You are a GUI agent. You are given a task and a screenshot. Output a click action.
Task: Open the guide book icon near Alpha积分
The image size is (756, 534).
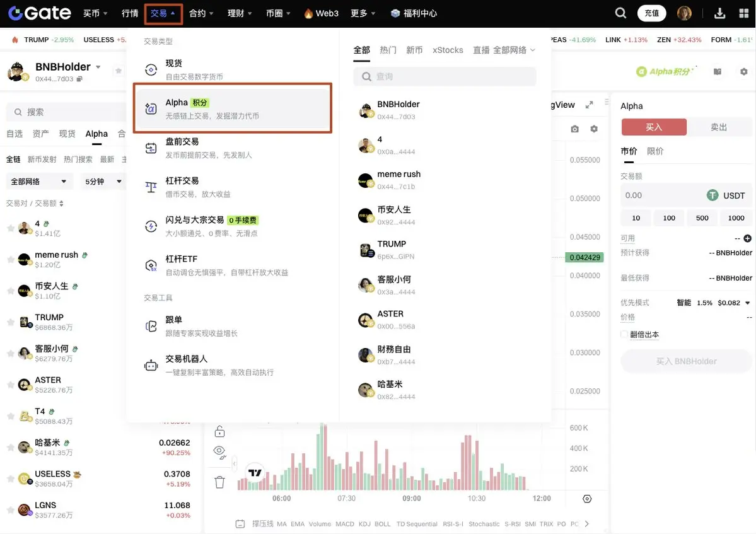tap(718, 71)
